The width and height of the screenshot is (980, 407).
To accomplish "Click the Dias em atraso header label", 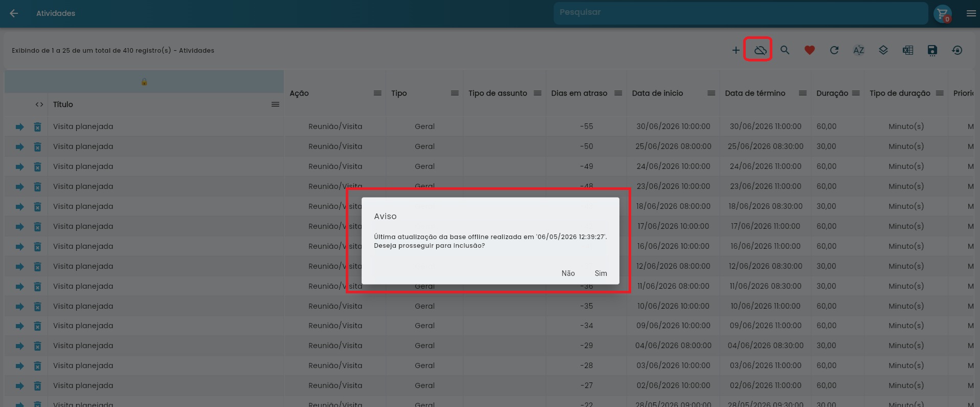I will coord(579,93).
